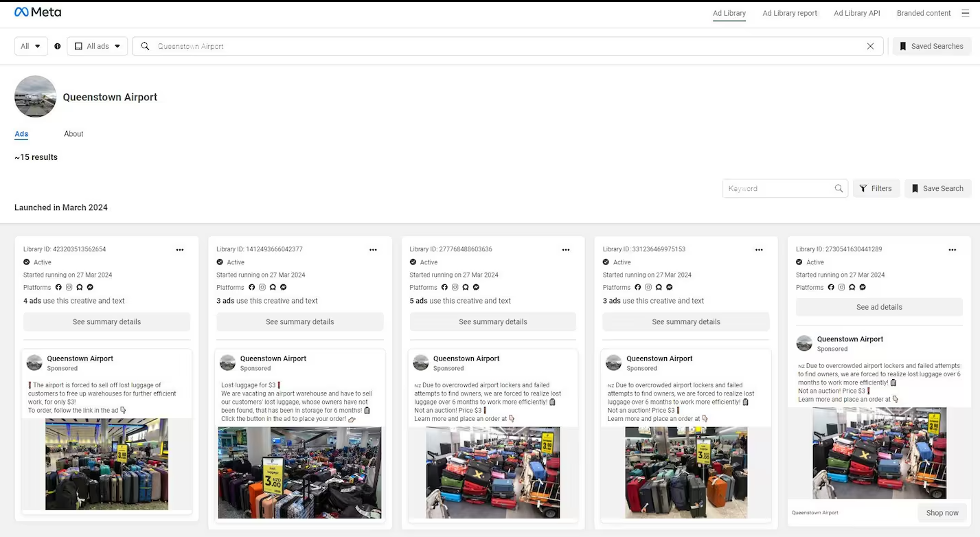The width and height of the screenshot is (980, 537).
Task: Click the Queenstown Airport page title heading
Action: click(x=110, y=98)
